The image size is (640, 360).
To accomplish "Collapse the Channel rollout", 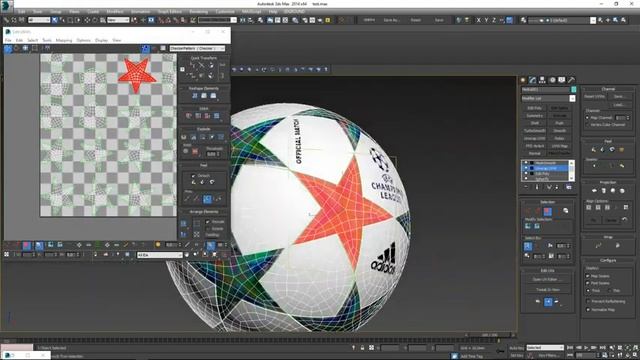I will [x=608, y=89].
